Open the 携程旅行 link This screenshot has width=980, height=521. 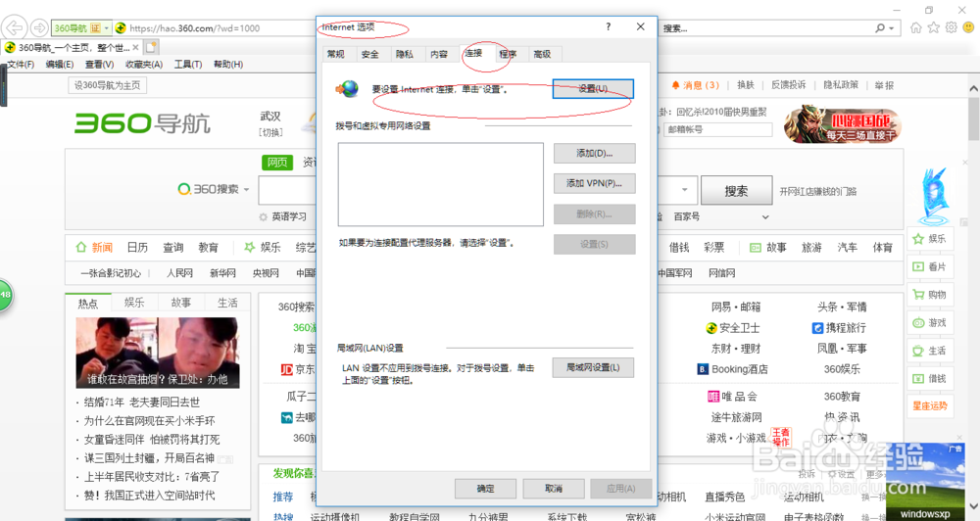tap(839, 328)
